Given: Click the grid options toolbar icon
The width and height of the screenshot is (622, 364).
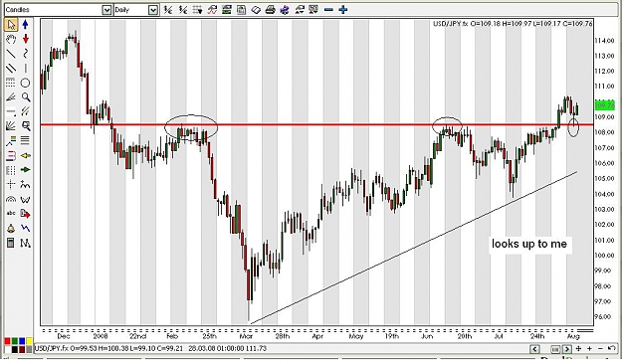Looking at the screenshot, I should click(198, 10).
